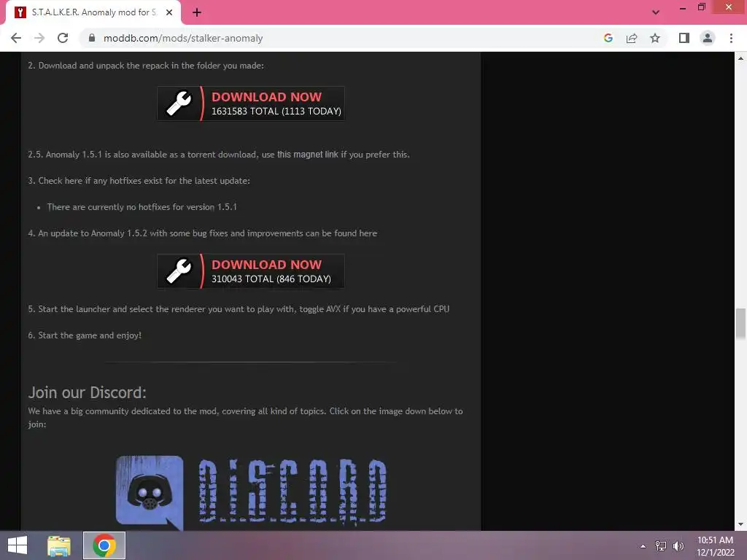The image size is (747, 560).
Task: Open a new browser tab
Action: coord(197,12)
